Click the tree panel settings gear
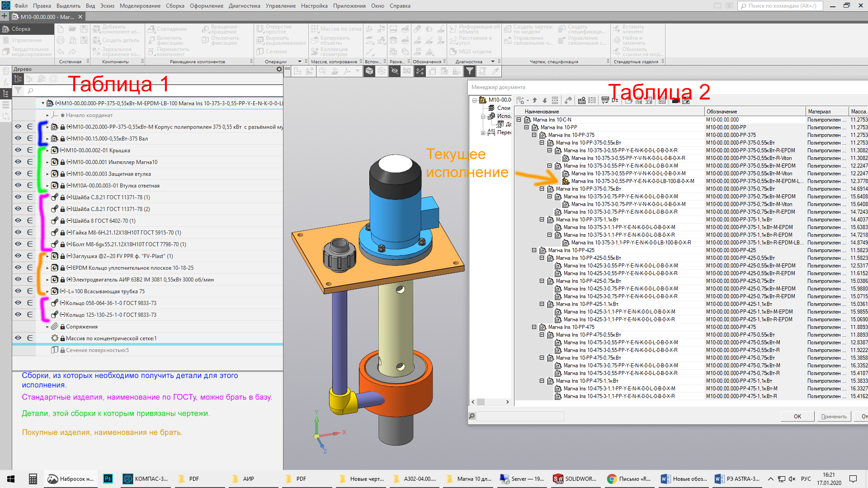 pyautogui.click(x=279, y=69)
